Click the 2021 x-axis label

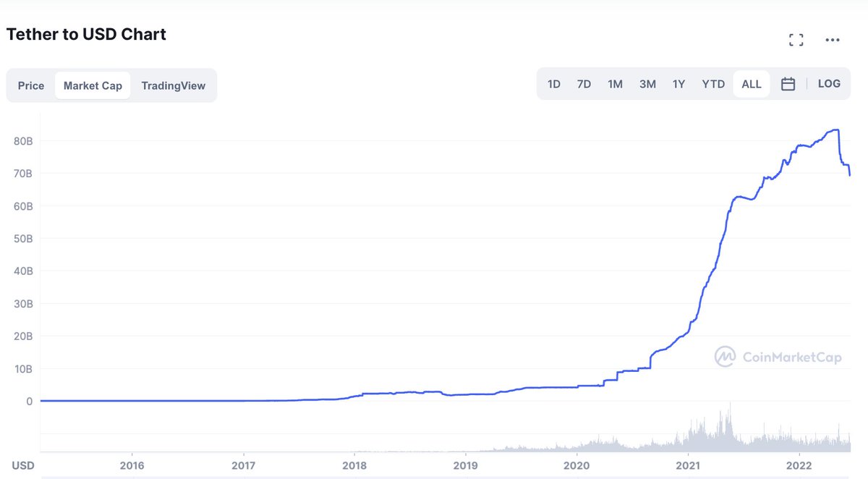[x=688, y=465]
